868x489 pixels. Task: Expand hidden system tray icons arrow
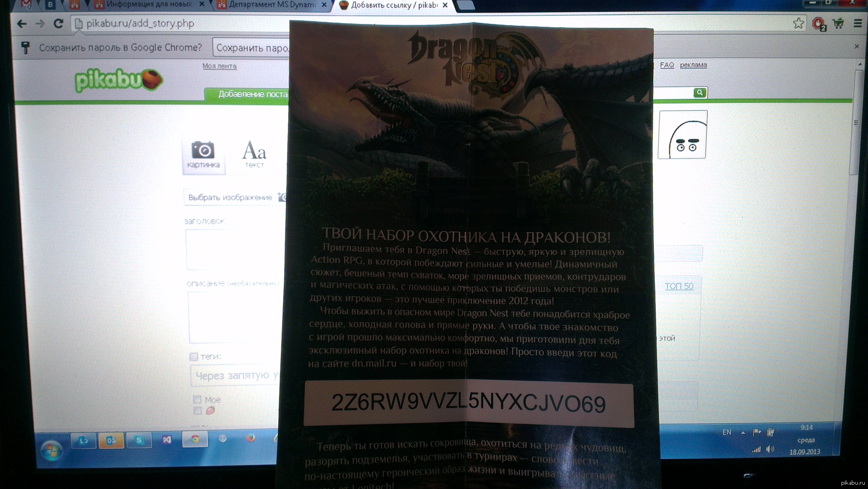743,433
